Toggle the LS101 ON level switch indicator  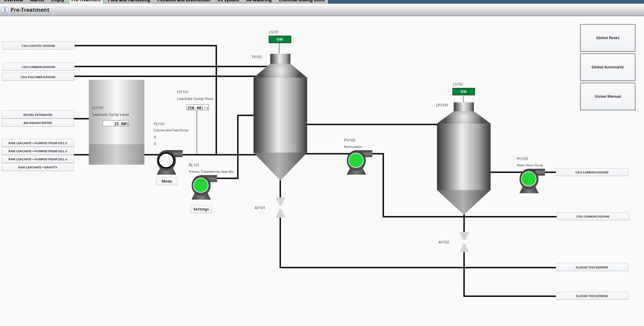tap(280, 39)
